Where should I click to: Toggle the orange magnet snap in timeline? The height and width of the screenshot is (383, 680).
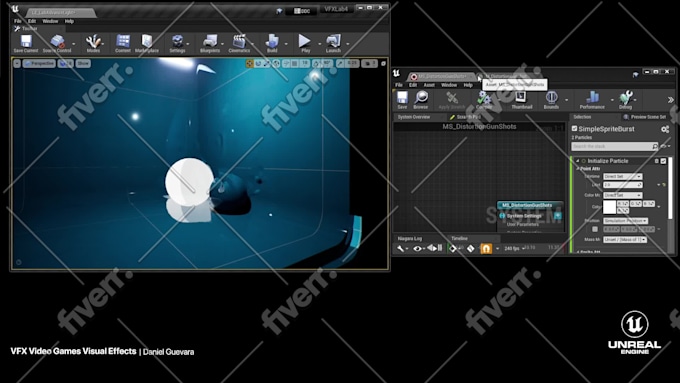tap(486, 249)
